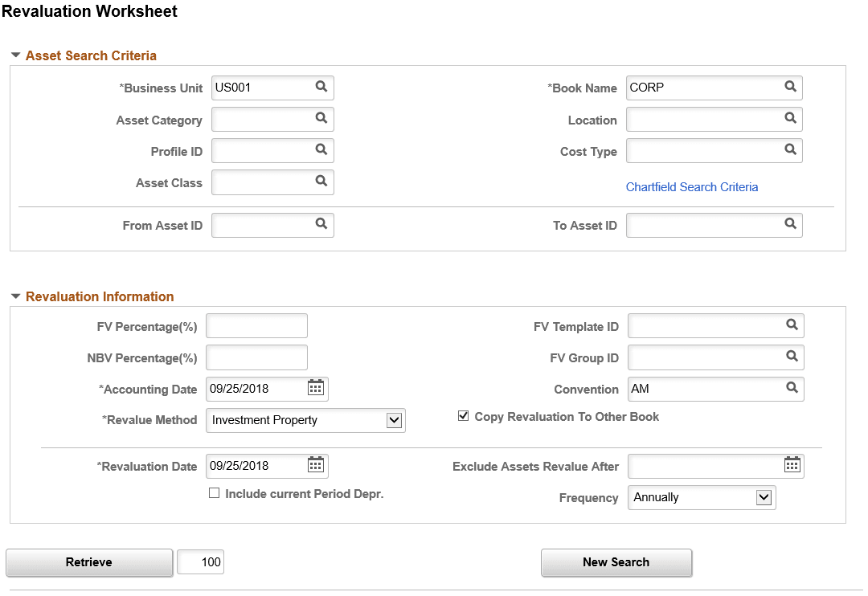Viewport: 868px width, 596px height.
Task: Open the Frequency dropdown list
Action: point(764,497)
